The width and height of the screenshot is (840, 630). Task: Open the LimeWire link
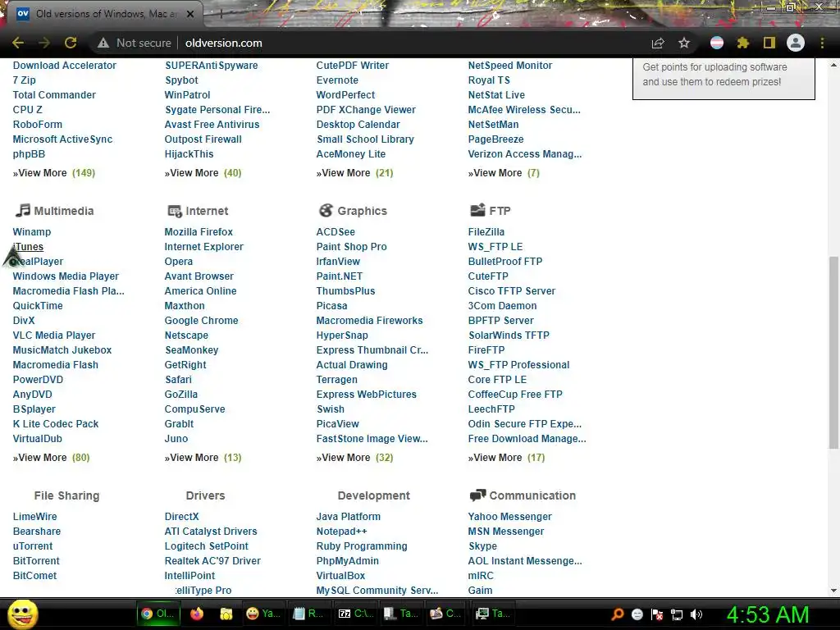click(34, 517)
